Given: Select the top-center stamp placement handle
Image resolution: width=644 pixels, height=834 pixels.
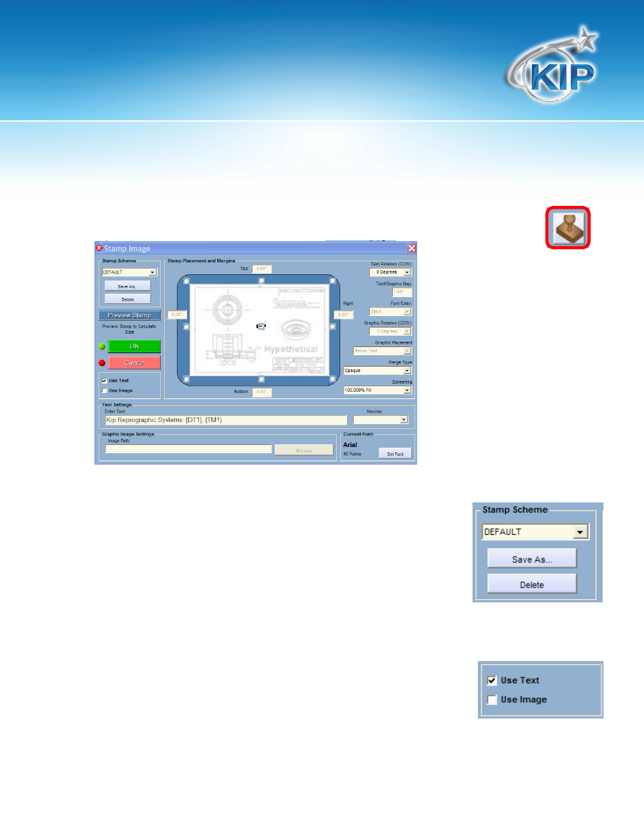Looking at the screenshot, I should pos(261,280).
